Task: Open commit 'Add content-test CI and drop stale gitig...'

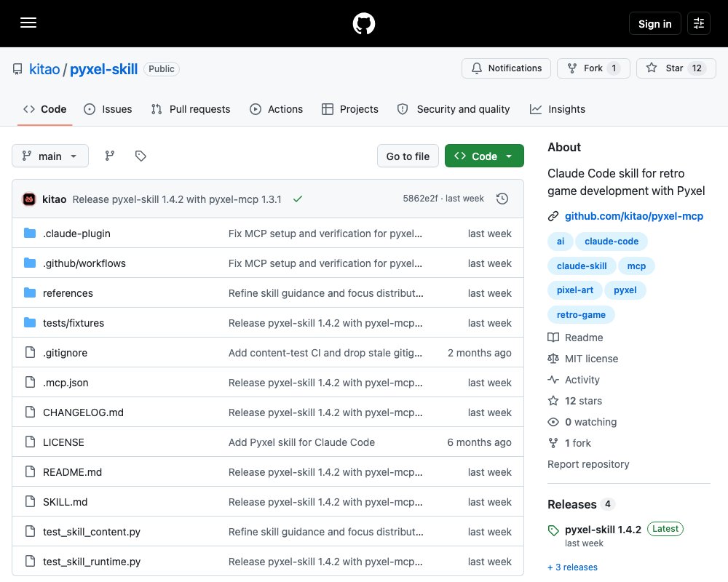Action: [325, 353]
